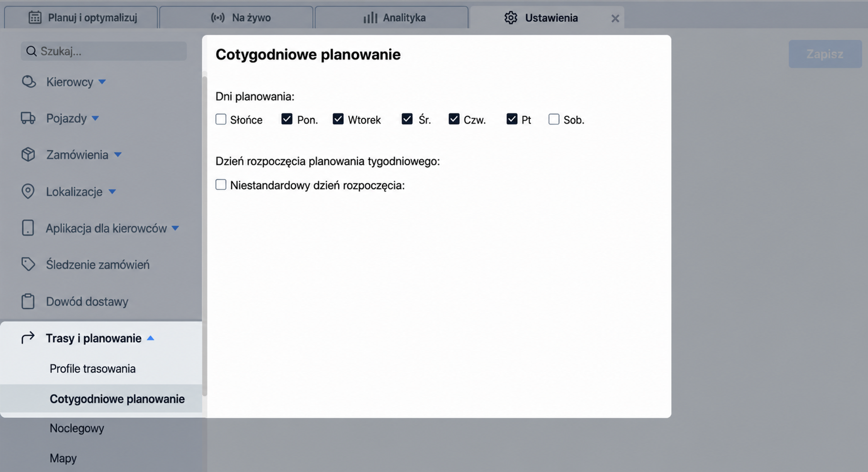Viewport: 868px width, 472px height.
Task: Click the Lokalizacje menu label
Action: (x=74, y=191)
